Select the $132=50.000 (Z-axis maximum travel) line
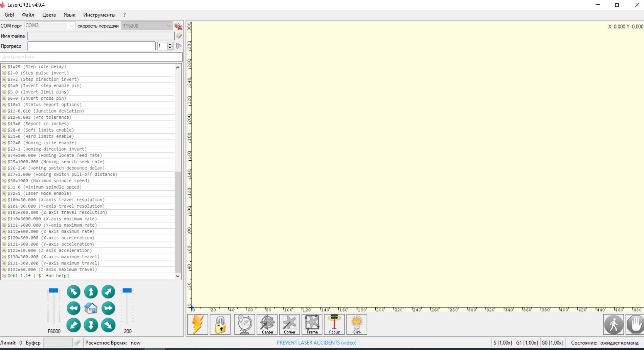This screenshot has width=644, height=350. (x=88, y=270)
